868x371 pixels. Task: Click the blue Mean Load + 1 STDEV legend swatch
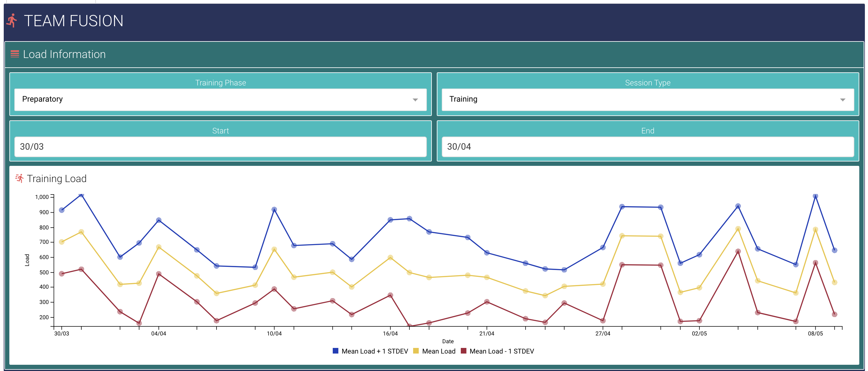point(335,351)
